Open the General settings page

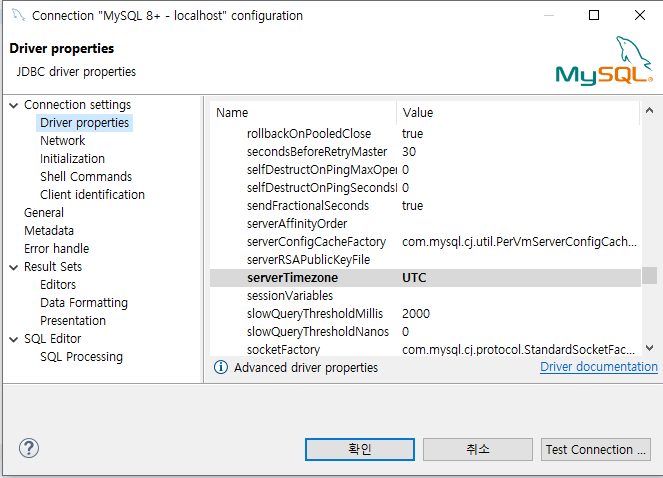pyautogui.click(x=44, y=212)
